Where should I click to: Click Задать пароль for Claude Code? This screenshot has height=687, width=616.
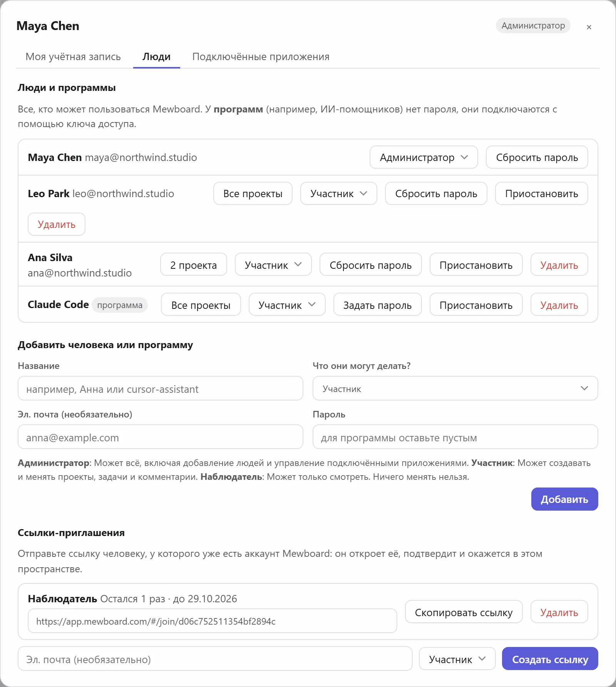[x=377, y=305]
